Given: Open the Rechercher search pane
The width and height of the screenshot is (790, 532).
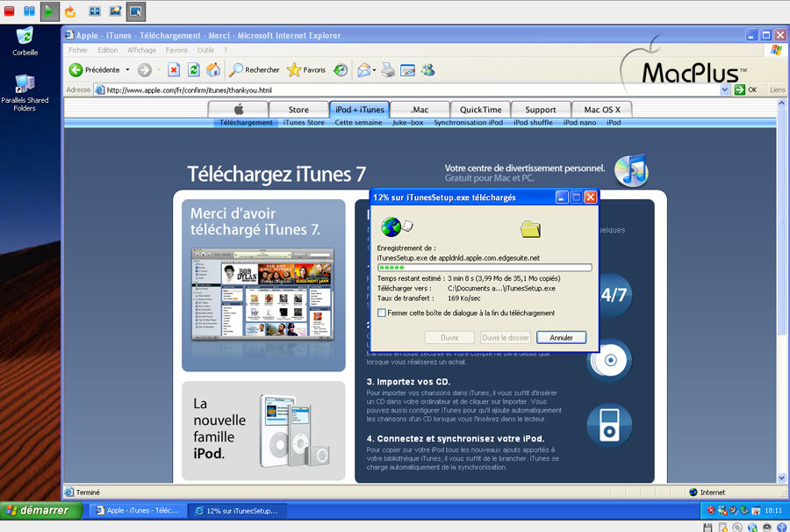Looking at the screenshot, I should point(254,70).
